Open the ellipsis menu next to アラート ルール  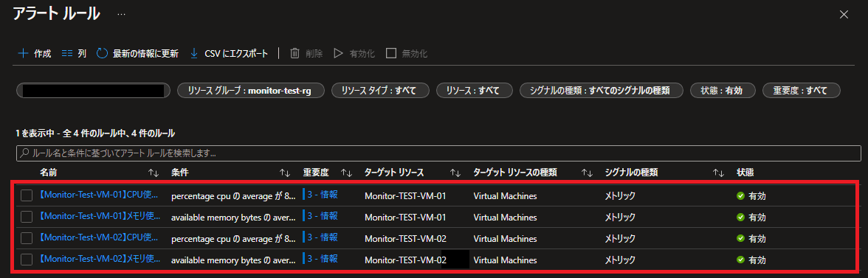click(x=121, y=14)
